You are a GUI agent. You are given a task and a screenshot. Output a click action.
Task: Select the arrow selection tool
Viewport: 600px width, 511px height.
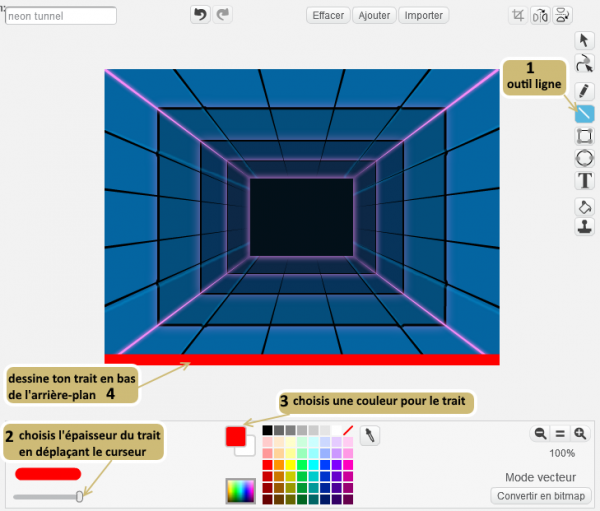click(x=585, y=40)
